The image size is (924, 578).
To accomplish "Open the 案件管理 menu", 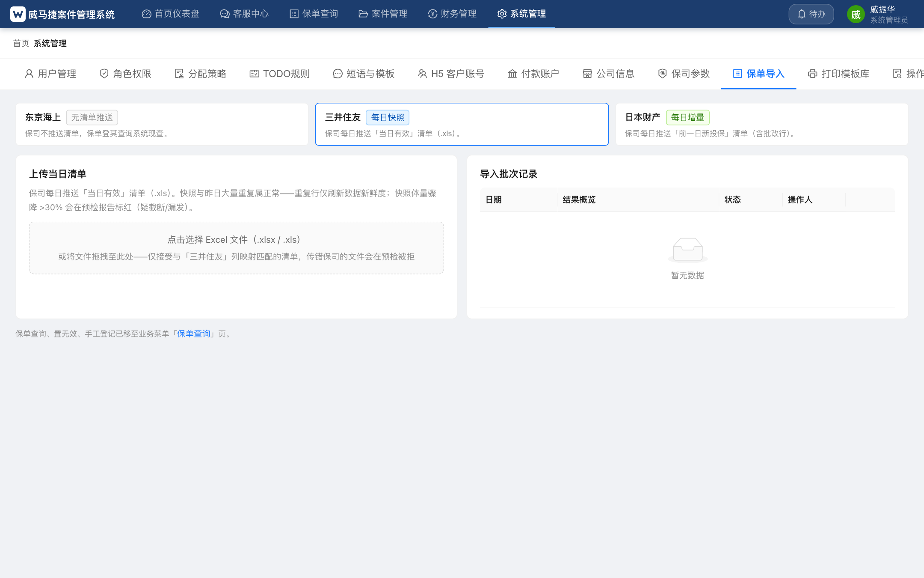I will tap(383, 14).
